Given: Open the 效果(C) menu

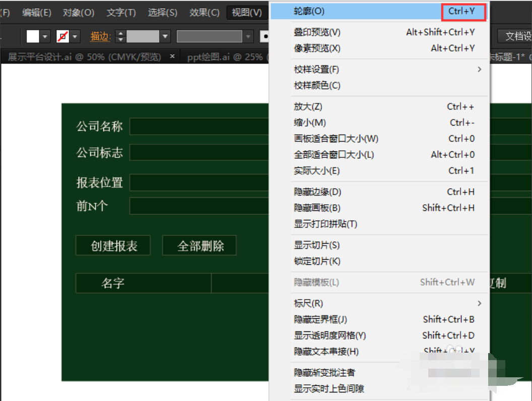Looking at the screenshot, I should (x=204, y=13).
